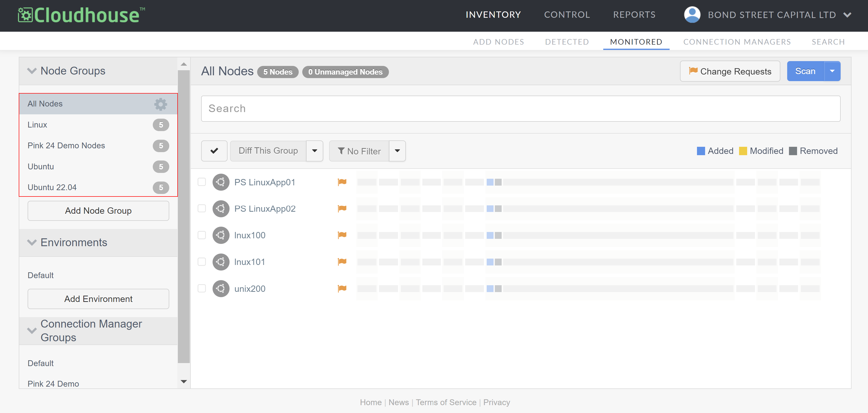The width and height of the screenshot is (868, 413).
Task: Open the Connection Managers tab
Action: [x=737, y=42]
